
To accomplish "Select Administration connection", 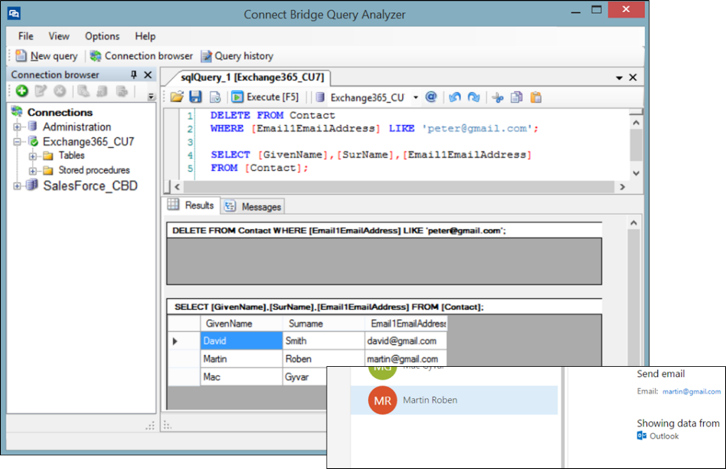I will click(x=77, y=127).
